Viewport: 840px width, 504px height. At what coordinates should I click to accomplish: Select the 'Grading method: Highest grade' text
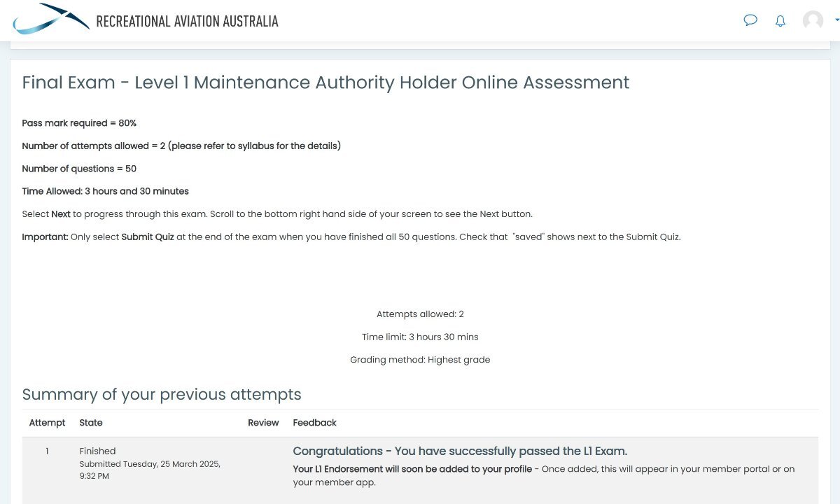[x=420, y=360]
